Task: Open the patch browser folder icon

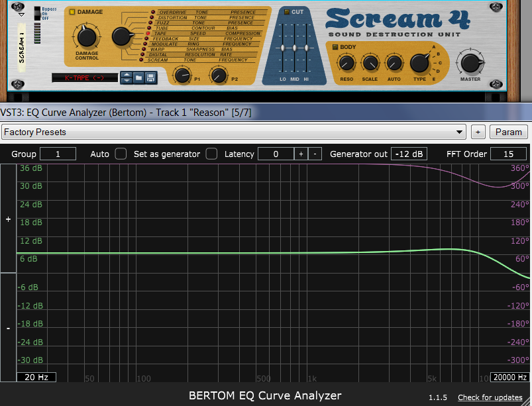Action: pos(138,78)
